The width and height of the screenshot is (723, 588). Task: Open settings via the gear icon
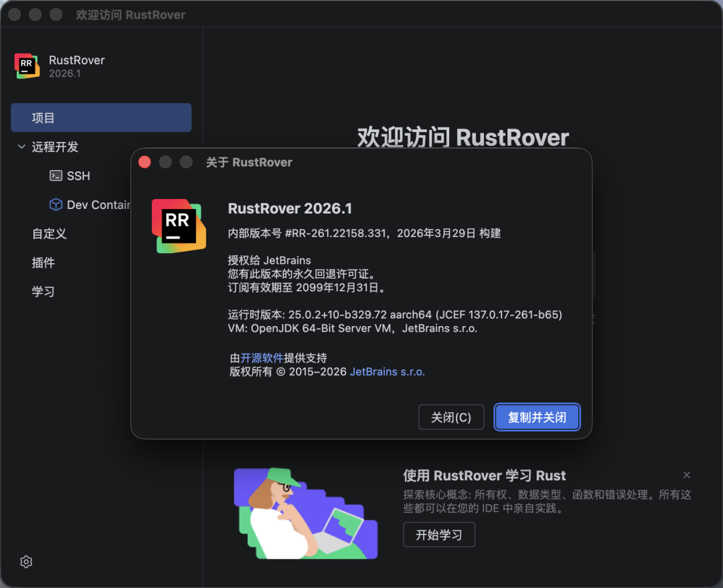coord(26,561)
